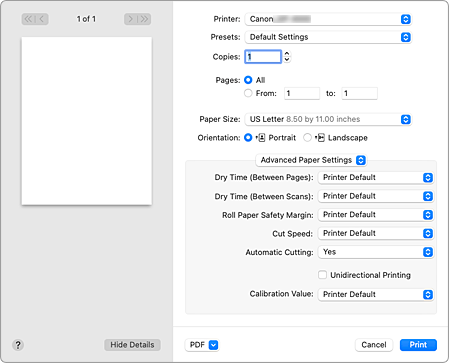Screen dimensions: 449x363
Task: Open the Calibration Value dropdown
Action: [376, 295]
